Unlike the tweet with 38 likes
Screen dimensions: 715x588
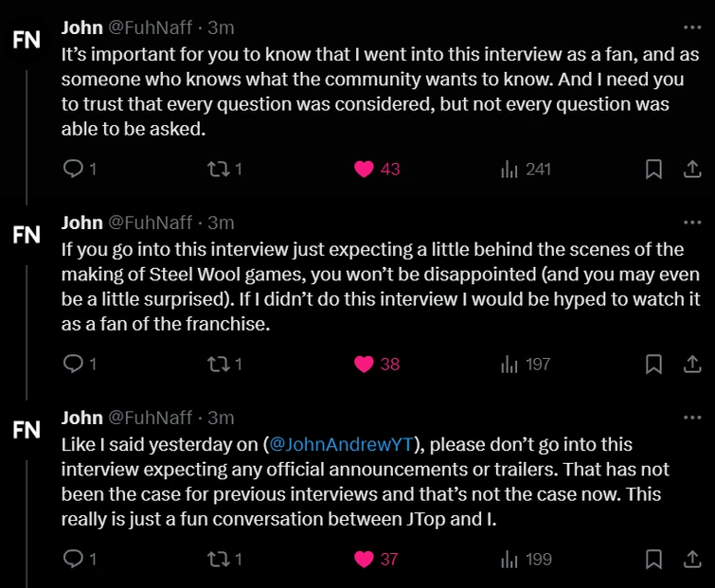364,364
